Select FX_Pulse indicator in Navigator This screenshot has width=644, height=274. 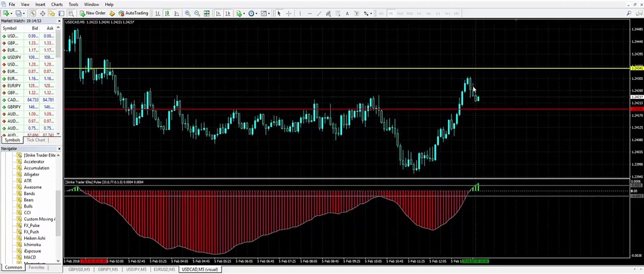(x=32, y=226)
